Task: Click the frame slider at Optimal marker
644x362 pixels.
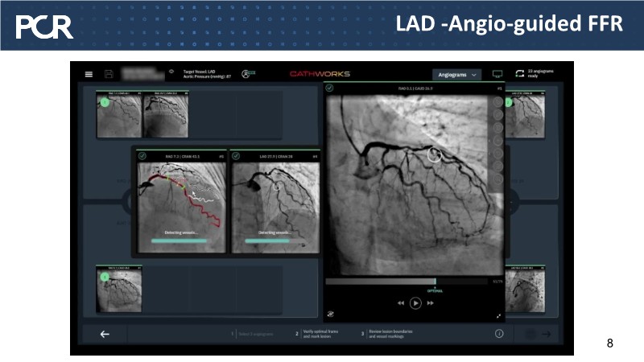Action: pos(435,282)
